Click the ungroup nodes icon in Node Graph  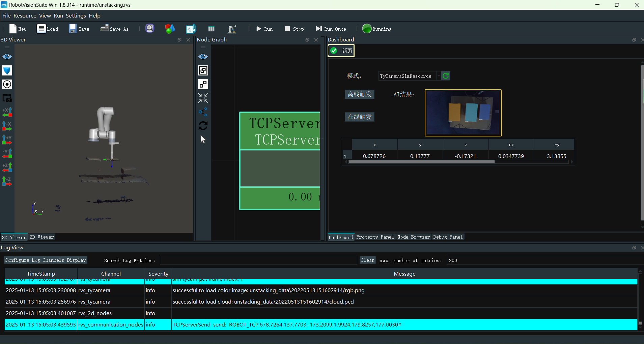click(203, 84)
